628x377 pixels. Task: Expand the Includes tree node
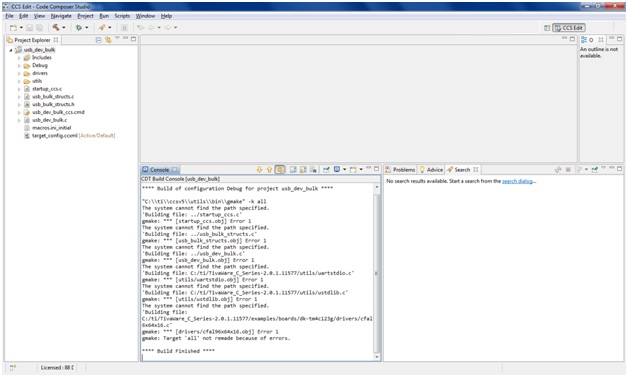19,58
